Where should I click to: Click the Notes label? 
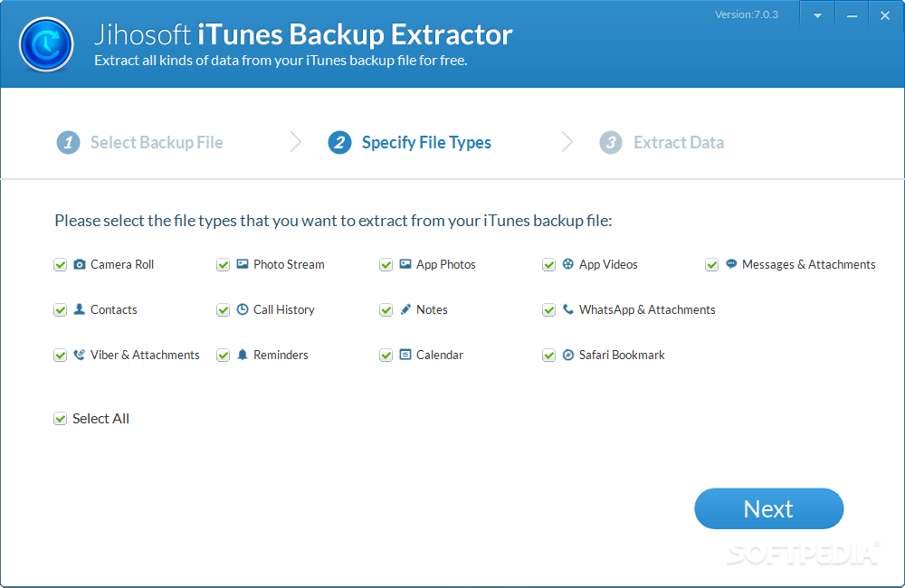[432, 309]
